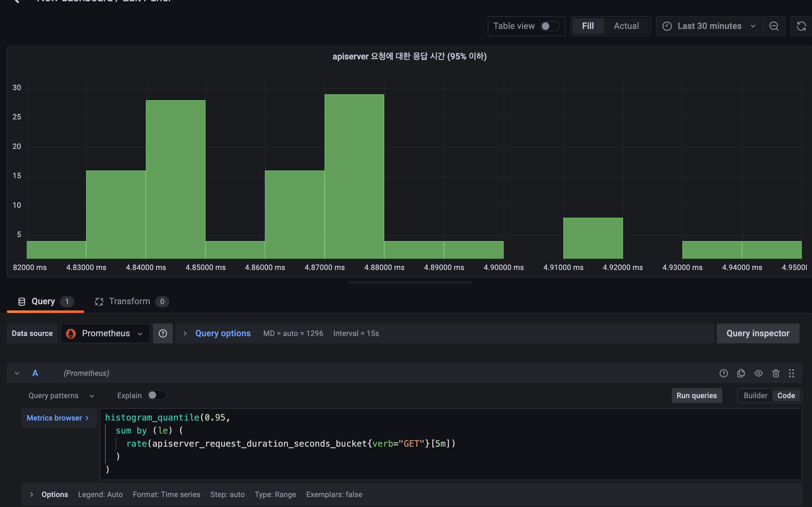Click the back arrow at the top left
This screenshot has width=812, height=507.
16,1
